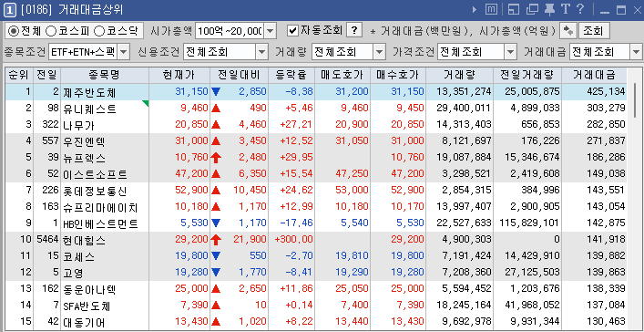
Task: Sort by 종목명 column header
Action: 105,75
